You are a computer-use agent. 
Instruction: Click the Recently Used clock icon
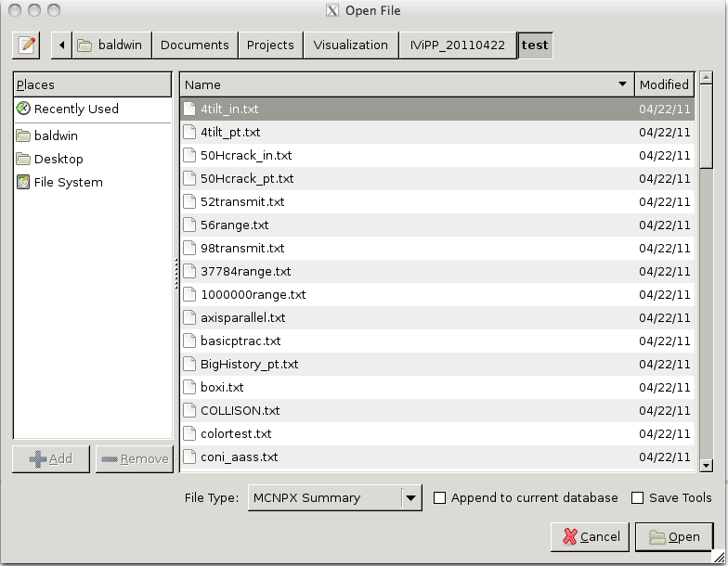22,109
